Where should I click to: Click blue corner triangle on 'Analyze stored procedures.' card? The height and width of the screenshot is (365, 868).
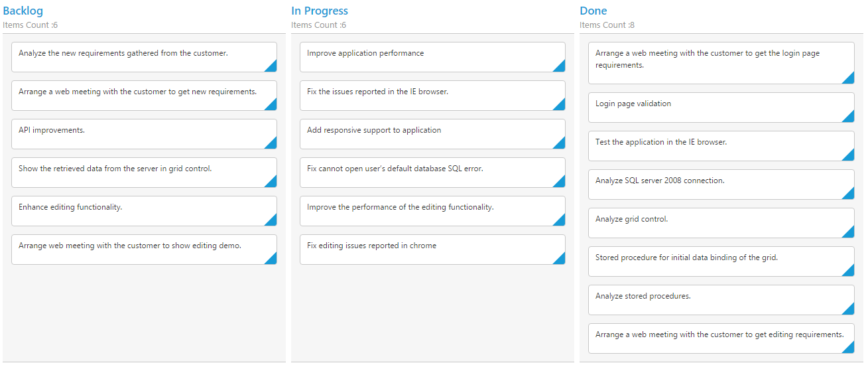850,311
